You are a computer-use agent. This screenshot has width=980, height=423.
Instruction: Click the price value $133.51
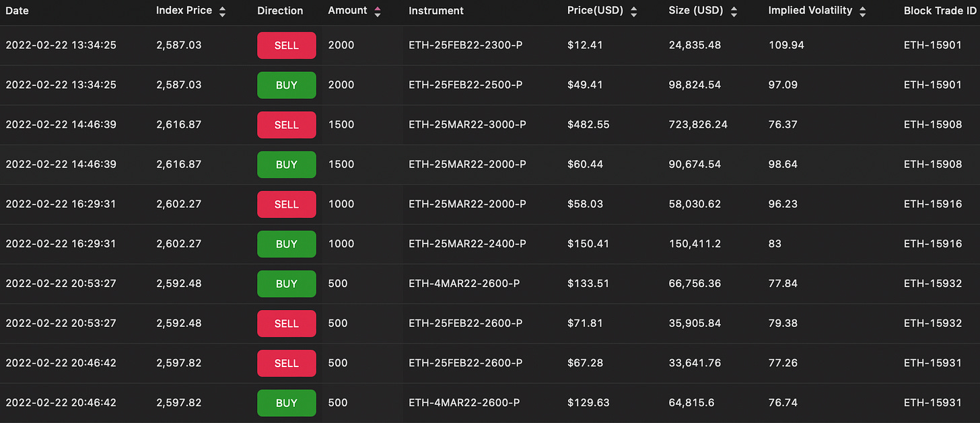coord(588,283)
